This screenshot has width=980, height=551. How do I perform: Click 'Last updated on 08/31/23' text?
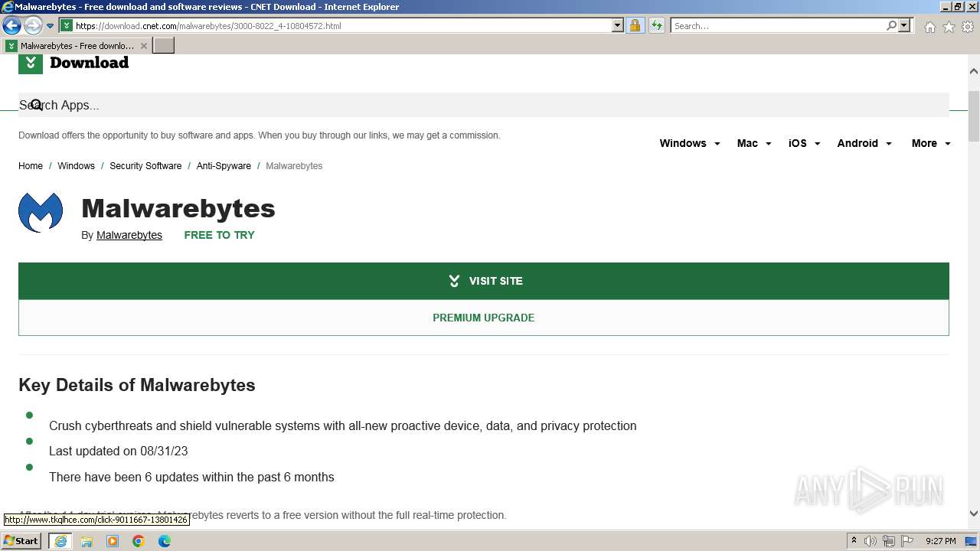(x=119, y=452)
